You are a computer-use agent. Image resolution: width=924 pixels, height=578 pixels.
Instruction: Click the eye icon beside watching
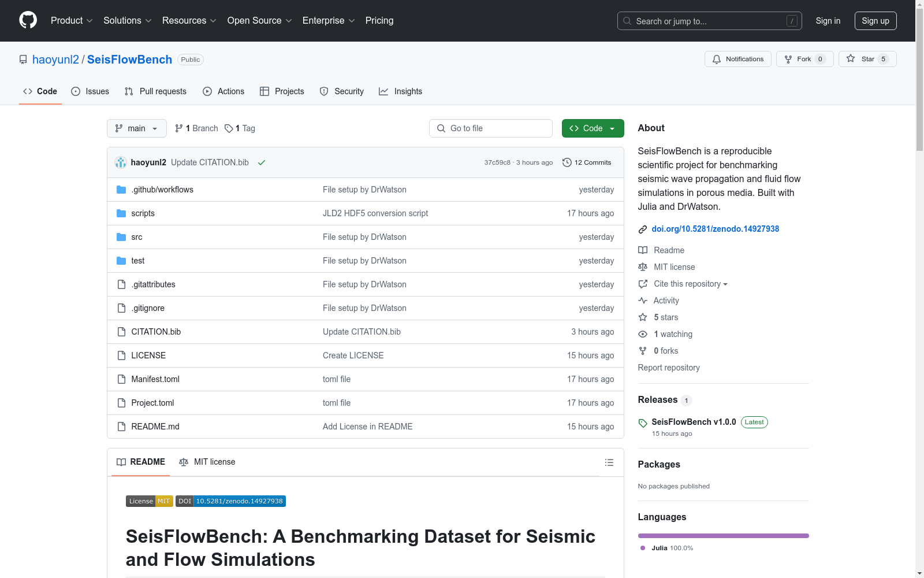point(643,334)
